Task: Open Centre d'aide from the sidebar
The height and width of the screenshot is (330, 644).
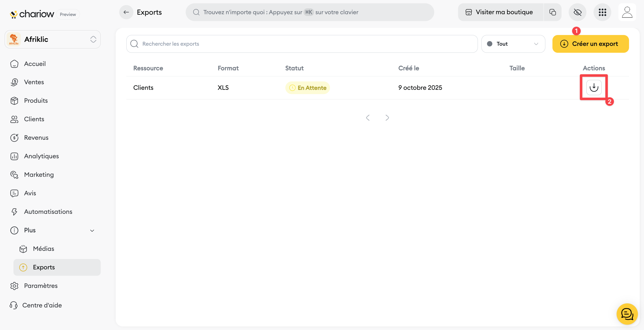Action: point(42,305)
